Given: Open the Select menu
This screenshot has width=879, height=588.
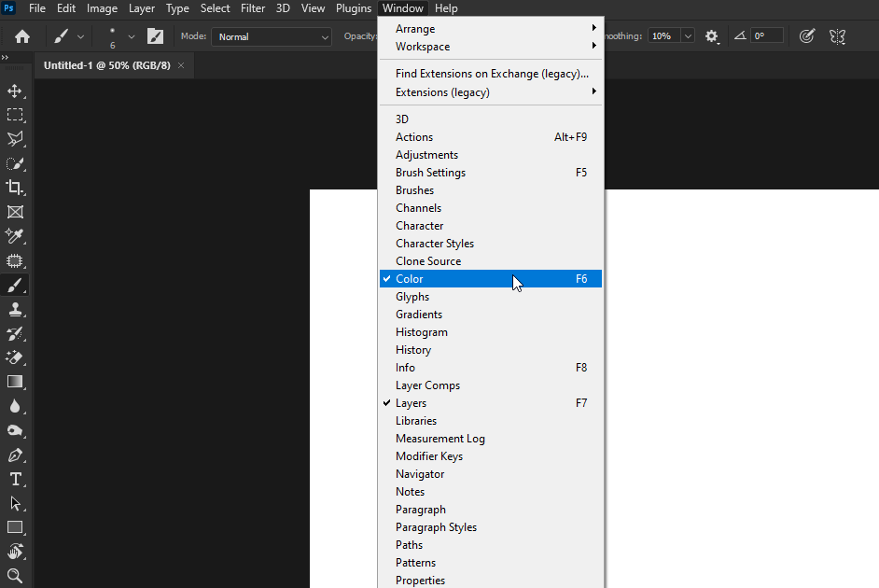Looking at the screenshot, I should pyautogui.click(x=216, y=8).
